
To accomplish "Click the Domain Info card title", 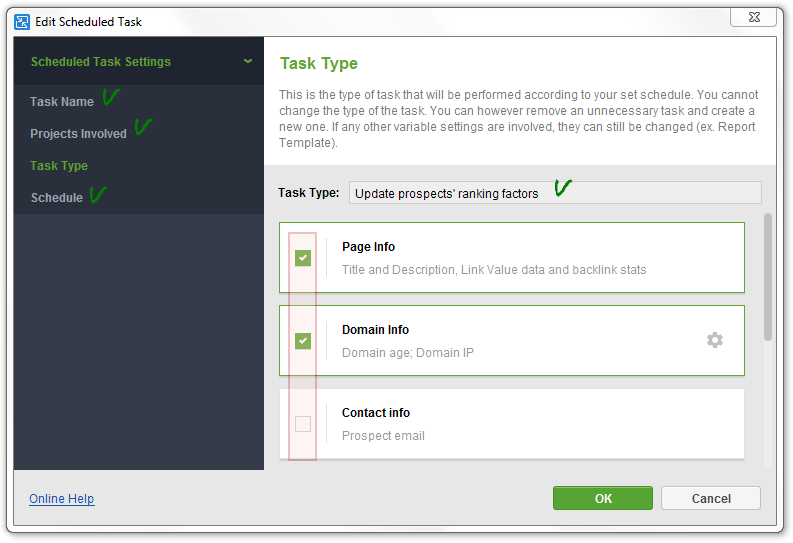I will pyautogui.click(x=375, y=330).
